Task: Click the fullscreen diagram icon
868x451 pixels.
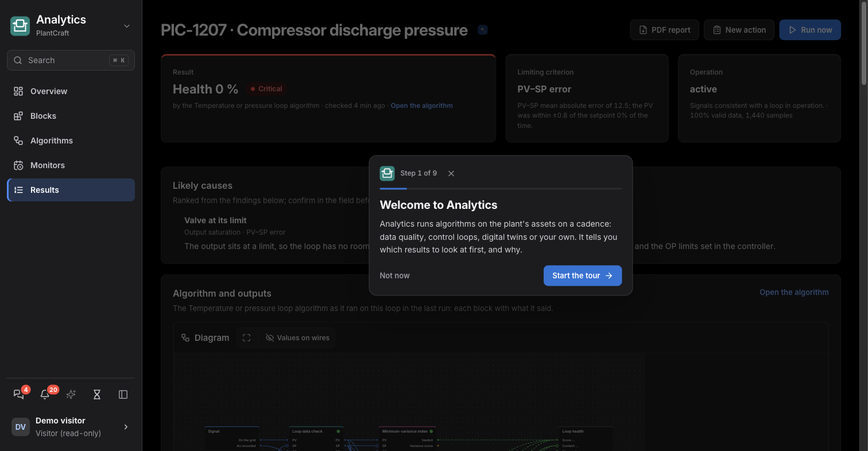Action: click(x=247, y=337)
